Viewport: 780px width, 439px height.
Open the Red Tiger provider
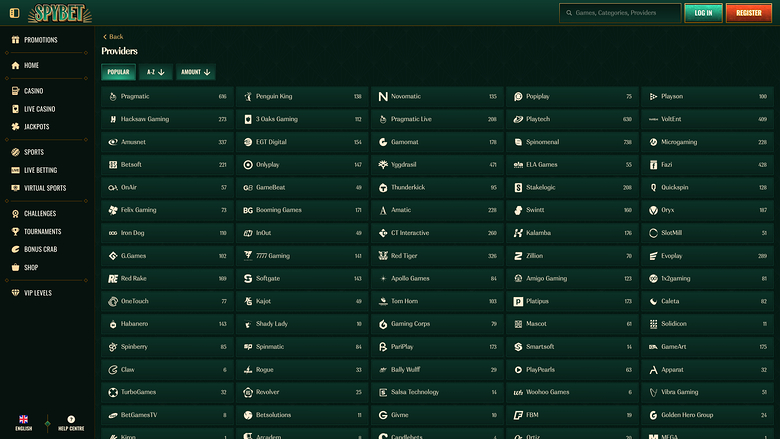[x=437, y=256]
